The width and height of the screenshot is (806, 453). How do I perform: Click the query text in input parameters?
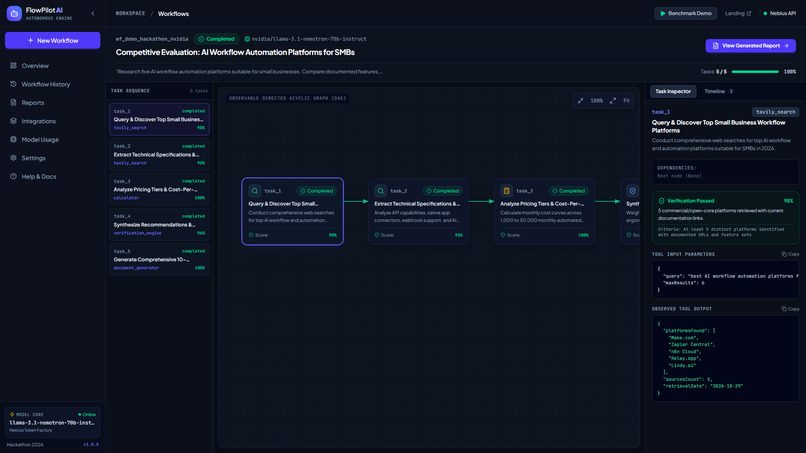coord(731,276)
